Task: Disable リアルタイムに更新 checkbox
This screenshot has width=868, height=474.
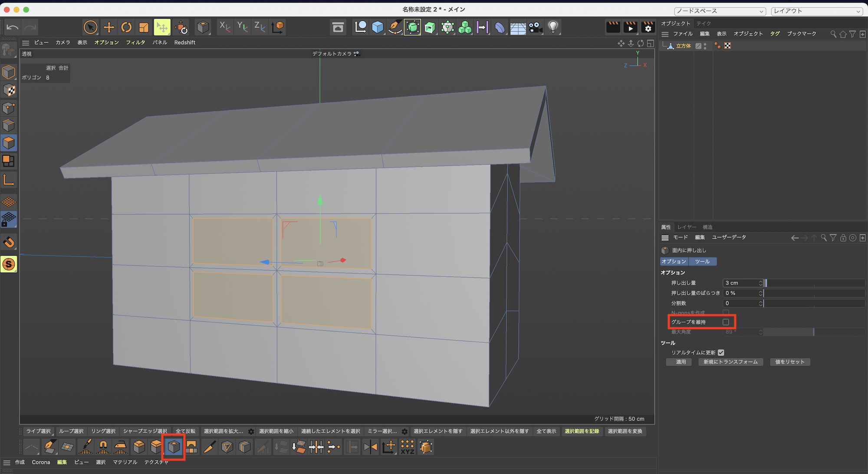Action: coord(721,352)
